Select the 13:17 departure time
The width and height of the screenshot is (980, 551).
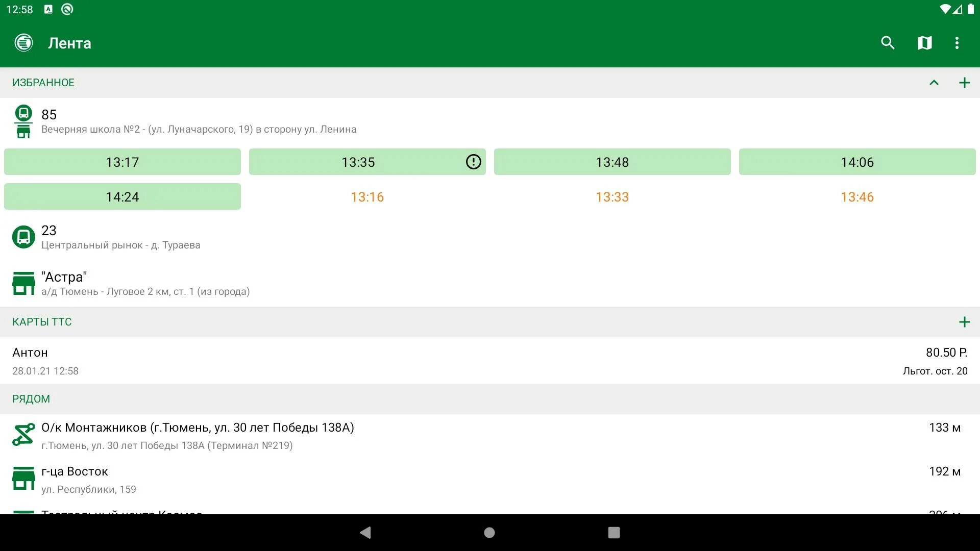(x=122, y=162)
